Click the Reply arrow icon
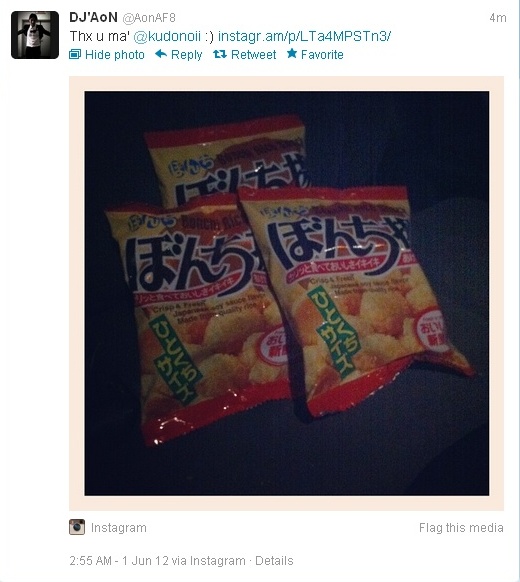 coord(161,54)
